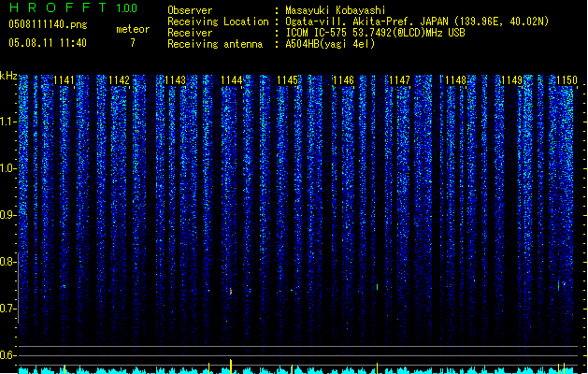Screen dimensions: 588x374
Task: Click the 0.7 frequency axis label
Action: point(7,309)
